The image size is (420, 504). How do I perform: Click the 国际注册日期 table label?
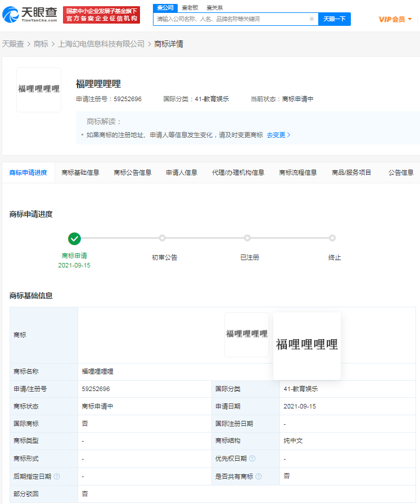pyautogui.click(x=234, y=424)
